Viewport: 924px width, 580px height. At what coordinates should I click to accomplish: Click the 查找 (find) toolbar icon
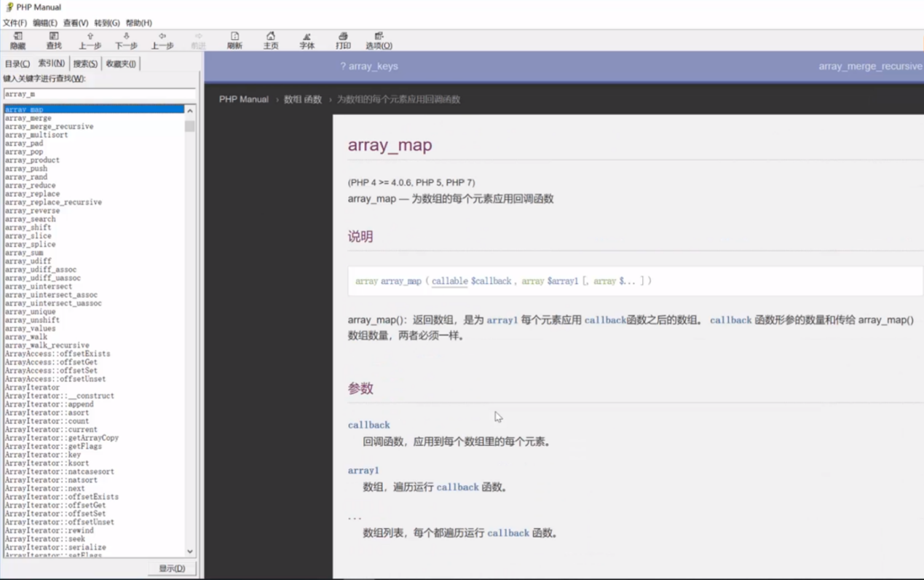click(x=54, y=40)
